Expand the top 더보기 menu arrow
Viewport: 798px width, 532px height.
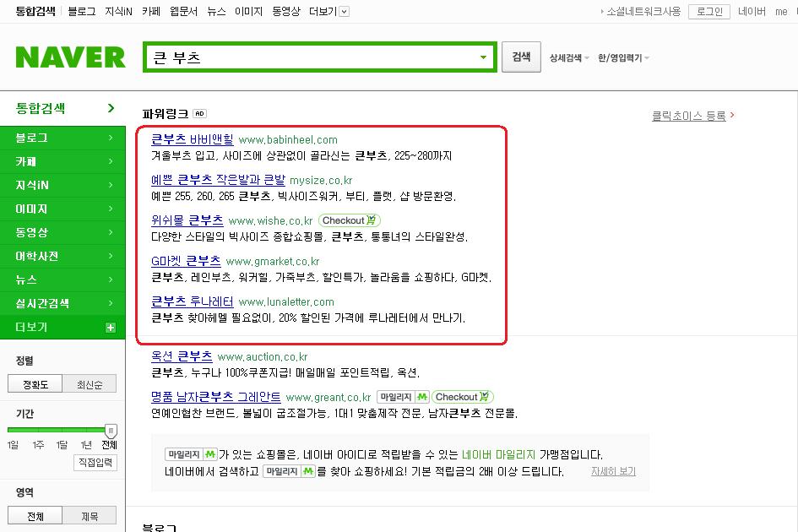tap(345, 11)
